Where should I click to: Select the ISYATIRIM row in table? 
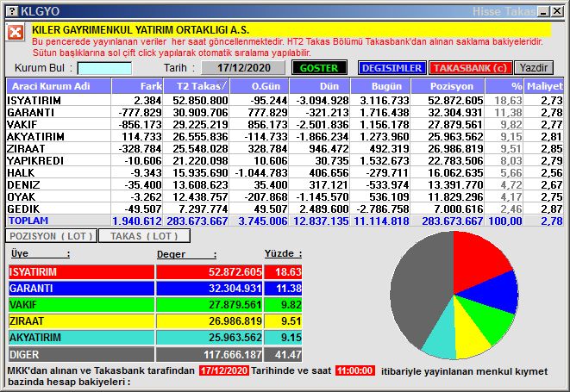(285, 100)
